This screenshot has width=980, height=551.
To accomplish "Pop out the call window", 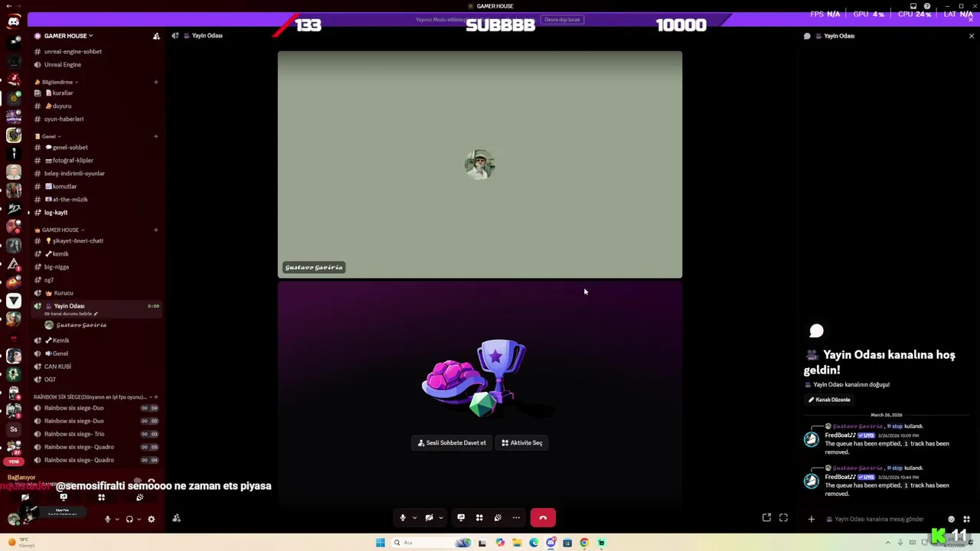I will [766, 518].
